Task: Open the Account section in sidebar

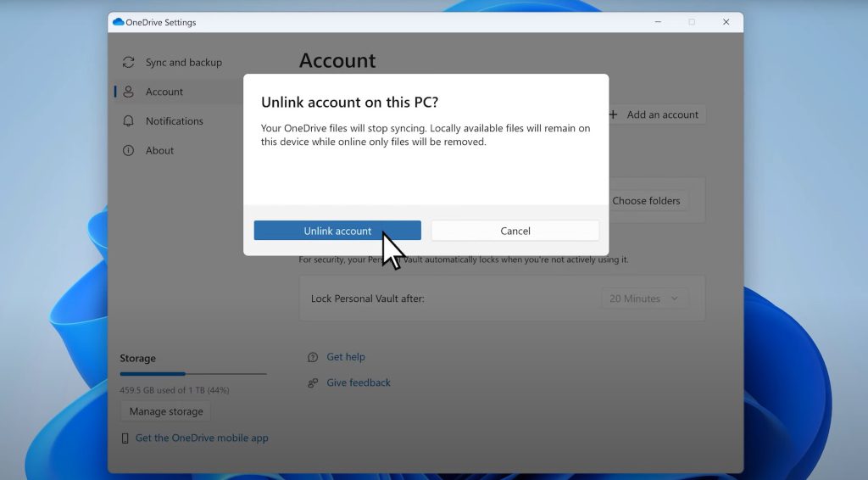Action: click(164, 92)
